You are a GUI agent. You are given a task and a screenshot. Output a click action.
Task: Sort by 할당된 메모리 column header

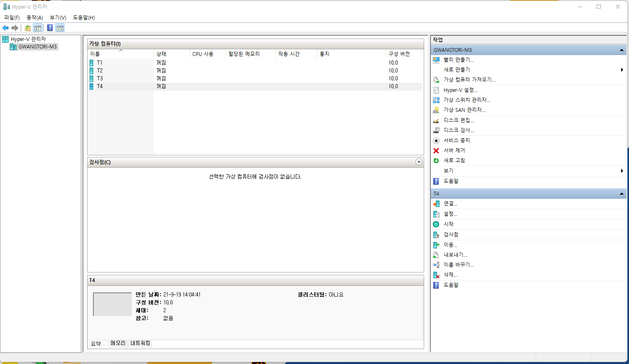pyautogui.click(x=250, y=54)
